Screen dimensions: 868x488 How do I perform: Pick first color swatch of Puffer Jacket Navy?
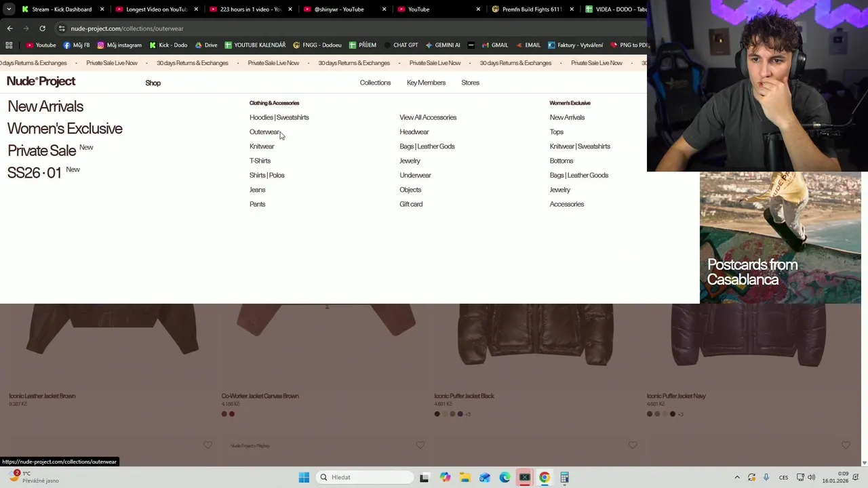tap(649, 414)
